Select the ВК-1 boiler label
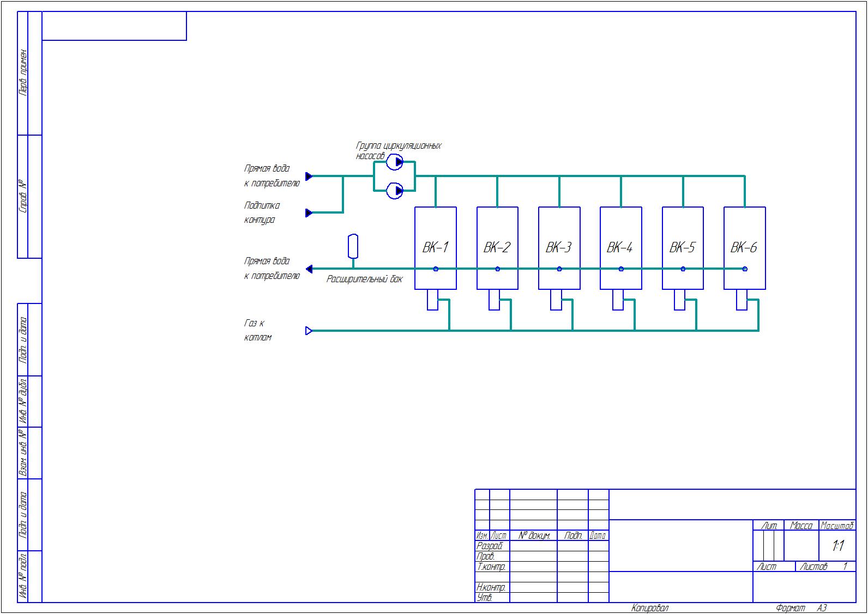The image size is (868, 614). [435, 247]
